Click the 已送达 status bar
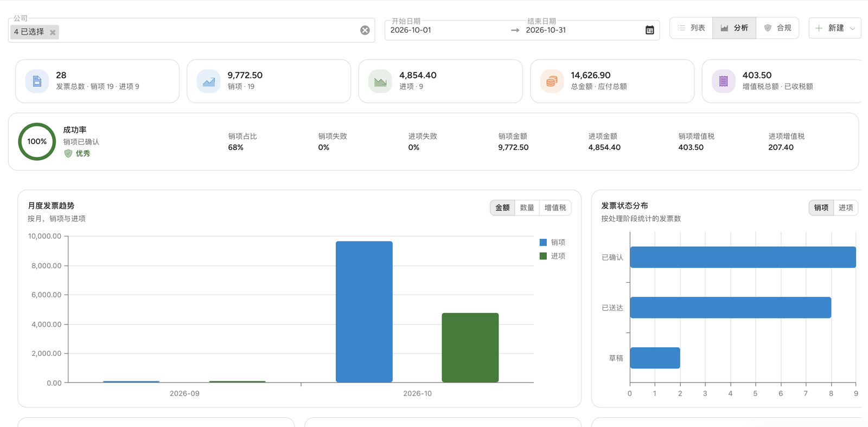Viewport: 868px width, 427px height. pyautogui.click(x=730, y=308)
